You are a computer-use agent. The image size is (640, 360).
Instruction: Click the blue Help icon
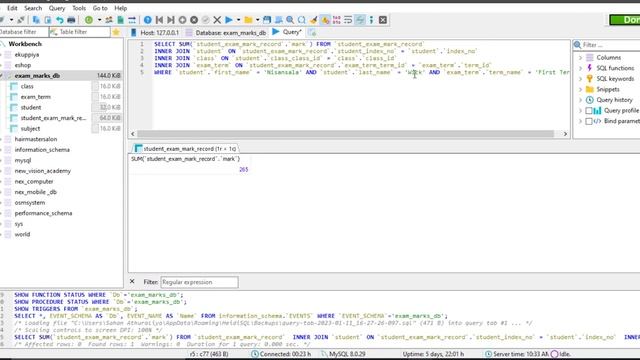(148, 20)
